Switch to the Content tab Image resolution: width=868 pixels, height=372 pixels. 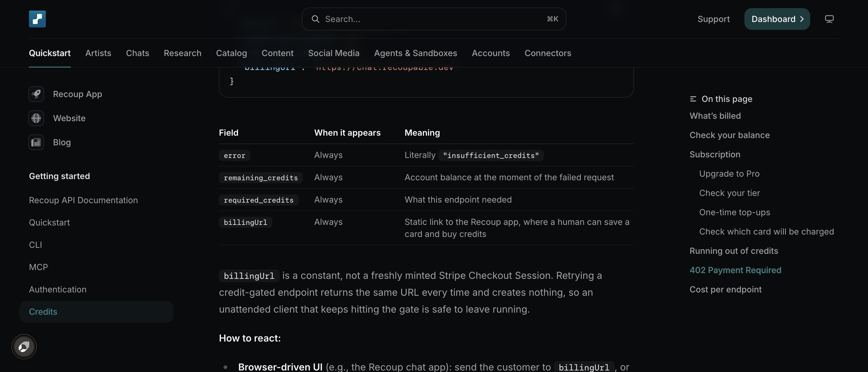(x=277, y=53)
